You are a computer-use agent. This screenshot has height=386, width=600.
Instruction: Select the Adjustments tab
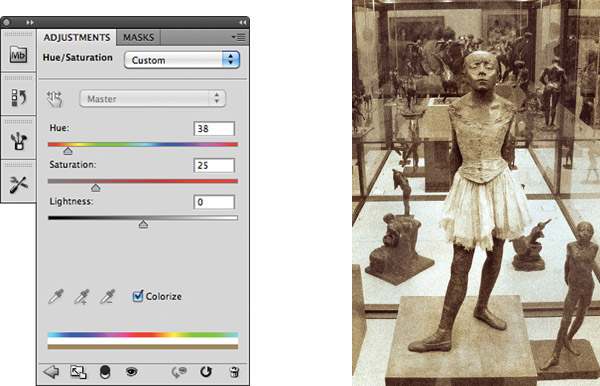[77, 37]
